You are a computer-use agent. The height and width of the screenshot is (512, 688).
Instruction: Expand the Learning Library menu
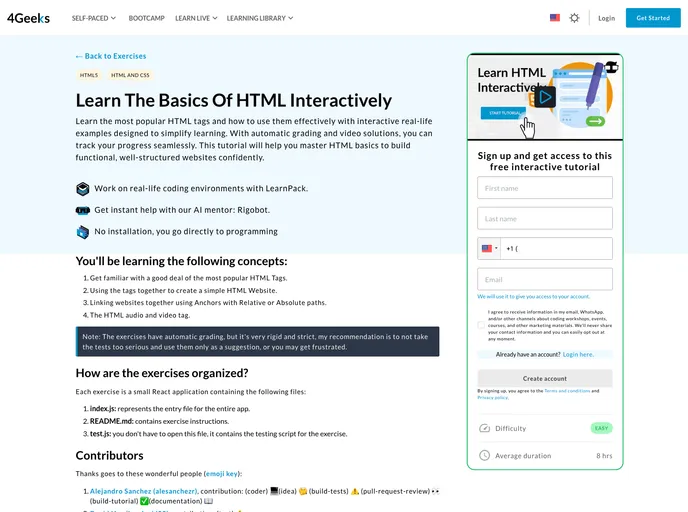click(260, 18)
